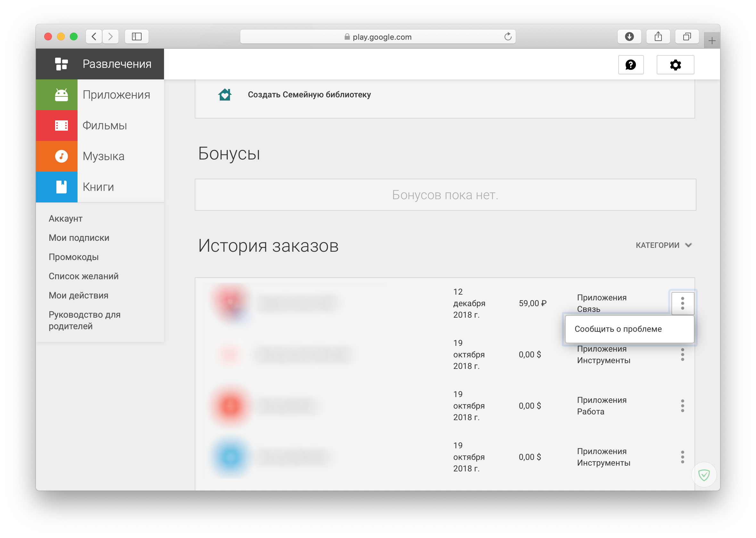The image size is (756, 538).
Task: Click the green shield badge icon
Action: point(704,475)
